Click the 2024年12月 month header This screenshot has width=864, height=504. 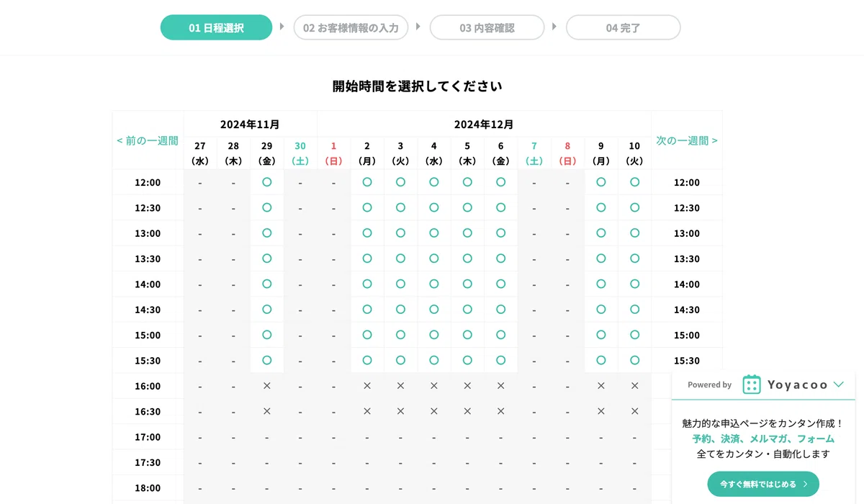pos(484,125)
